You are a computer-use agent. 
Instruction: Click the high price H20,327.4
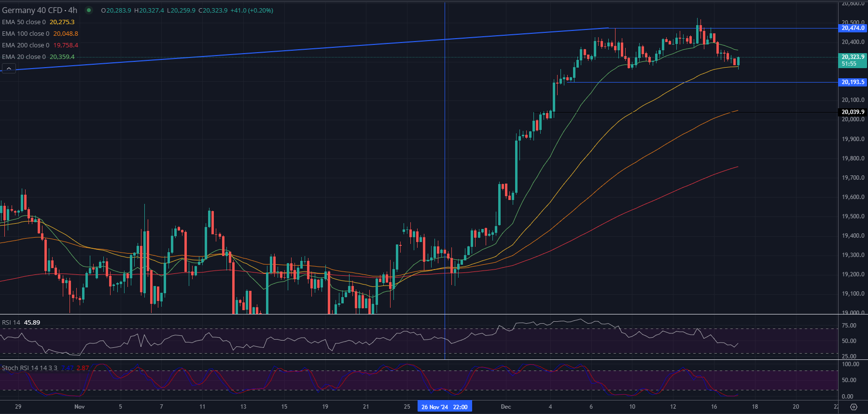point(149,10)
